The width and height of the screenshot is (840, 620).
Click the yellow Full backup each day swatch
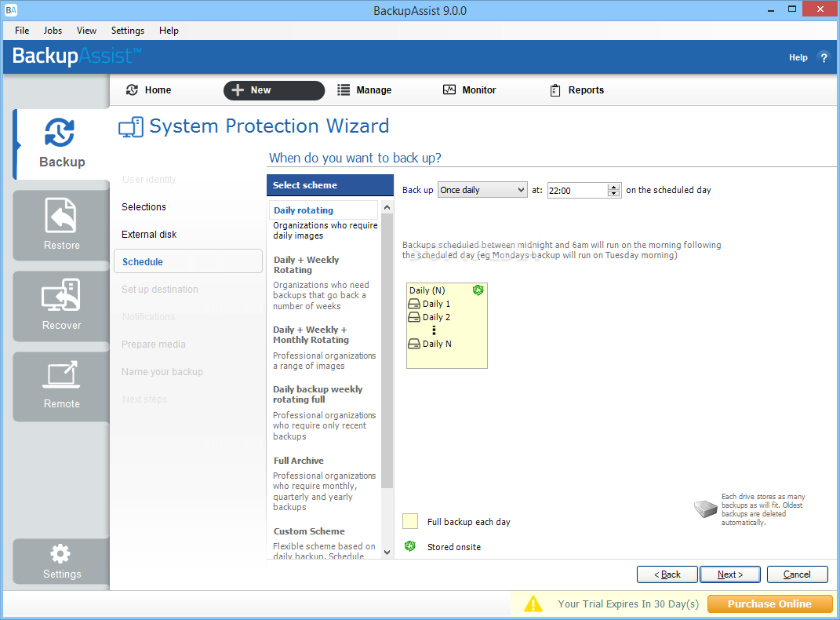coord(410,521)
